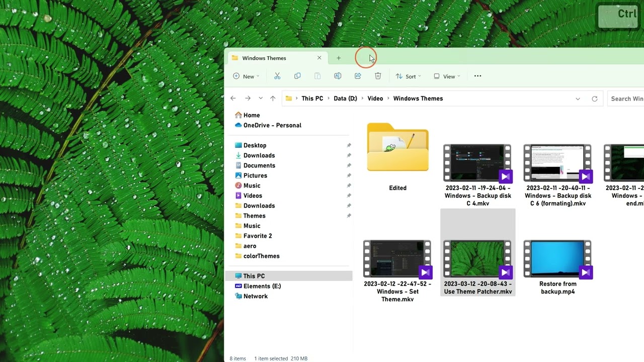Jump to Video in the address bar
Screen dimensions: 644x362
click(375, 99)
